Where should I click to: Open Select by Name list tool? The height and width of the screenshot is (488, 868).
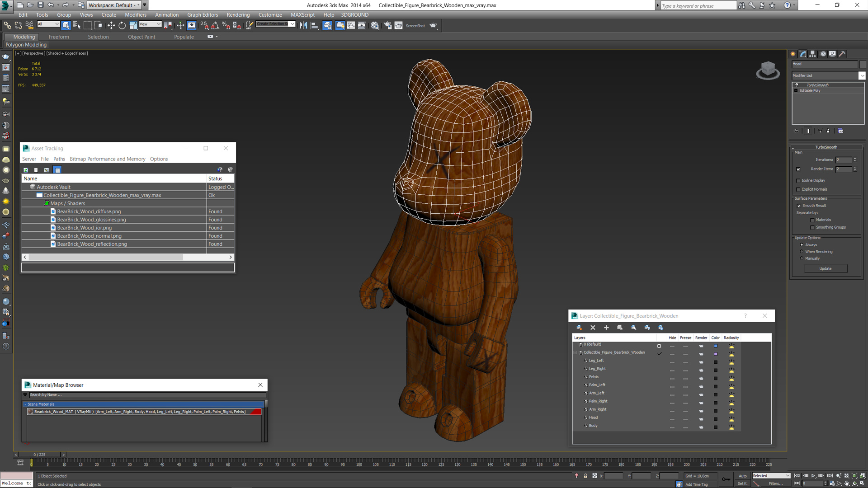click(x=76, y=25)
